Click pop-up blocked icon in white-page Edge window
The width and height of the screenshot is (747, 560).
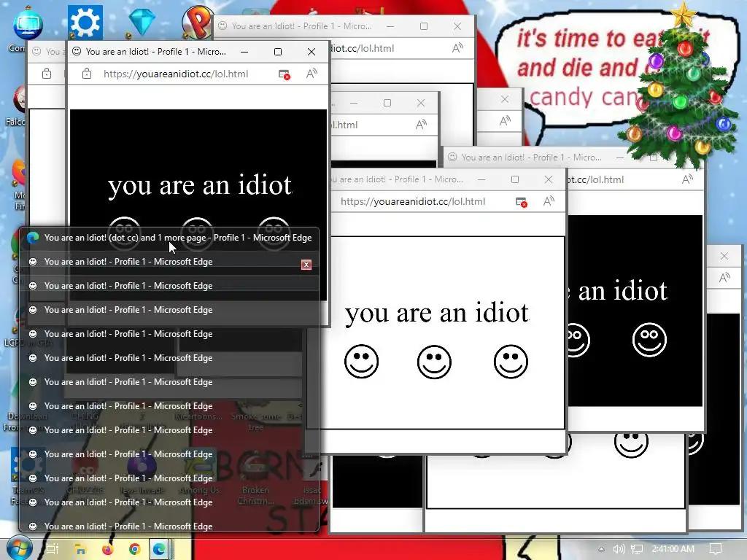pos(522,202)
